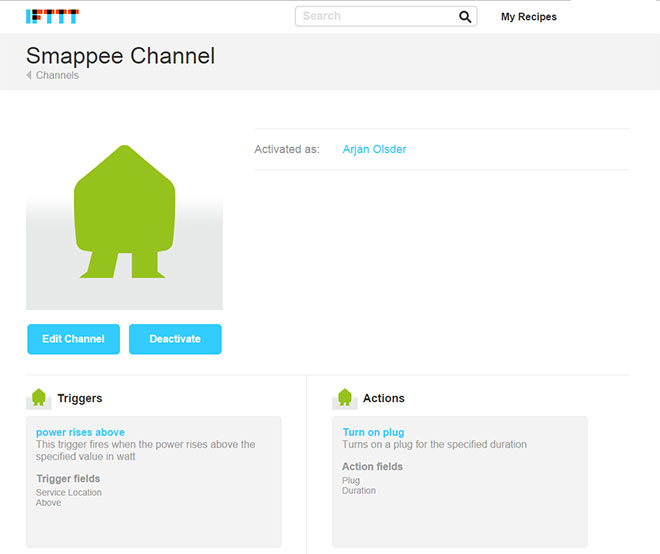Click the 'Above' trigger field
This screenshot has height=554, width=660.
pyautogui.click(x=48, y=503)
